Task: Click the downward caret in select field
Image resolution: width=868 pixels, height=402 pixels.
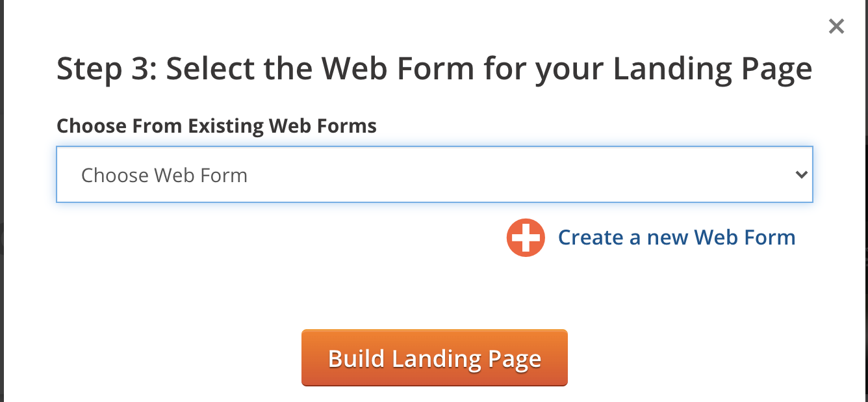Action: [x=802, y=175]
